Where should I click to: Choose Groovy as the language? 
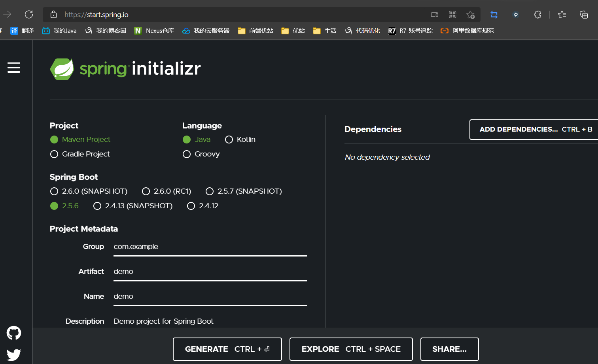click(201, 154)
